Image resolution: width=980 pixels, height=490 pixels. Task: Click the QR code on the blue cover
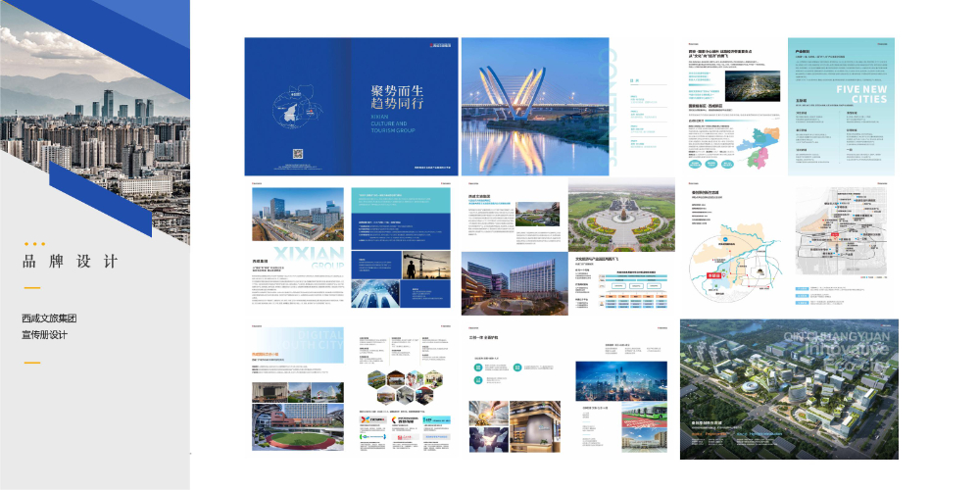[x=298, y=156]
